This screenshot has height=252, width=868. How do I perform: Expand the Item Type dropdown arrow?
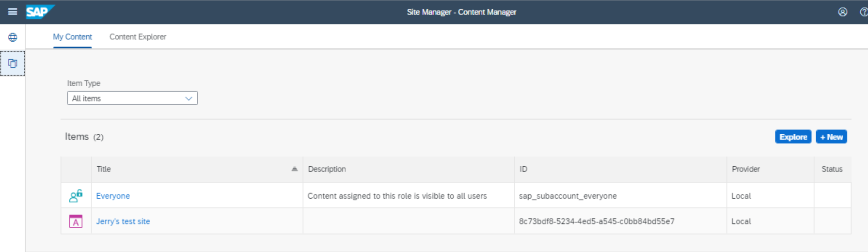189,98
